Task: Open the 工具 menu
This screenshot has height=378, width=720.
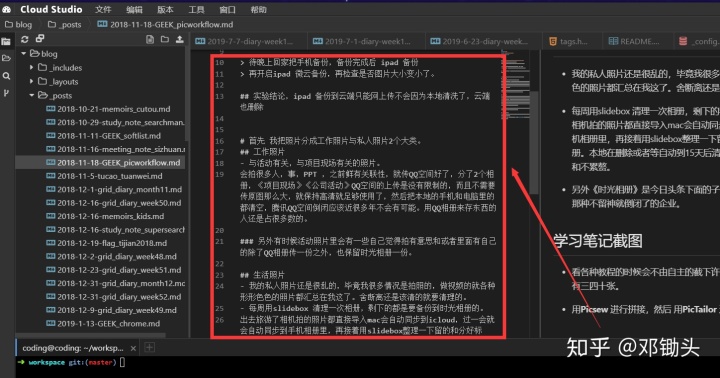Action: coord(196,10)
